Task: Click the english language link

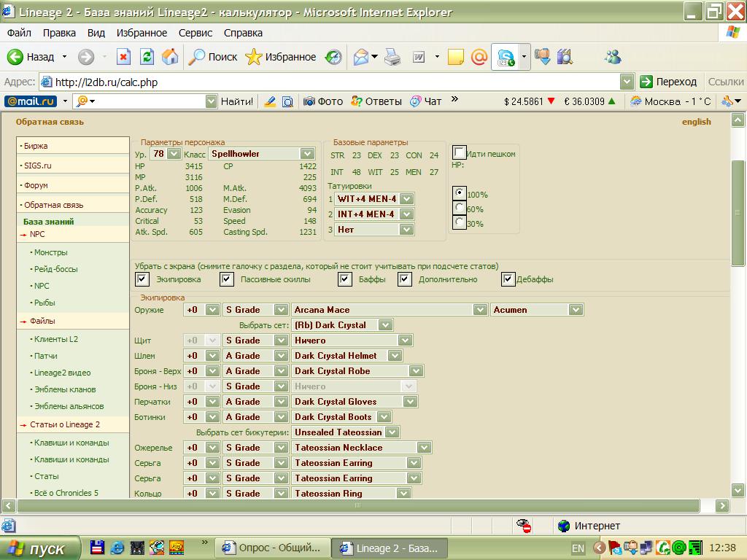Action: (x=696, y=122)
